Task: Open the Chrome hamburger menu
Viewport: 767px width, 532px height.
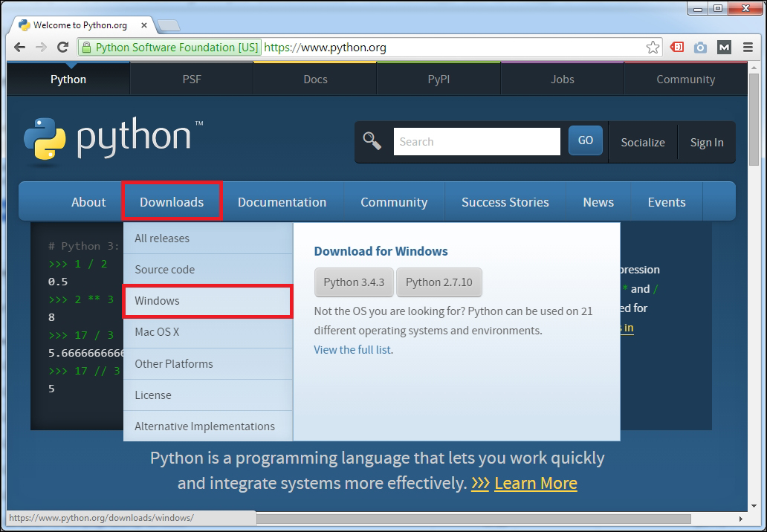Action: point(748,48)
